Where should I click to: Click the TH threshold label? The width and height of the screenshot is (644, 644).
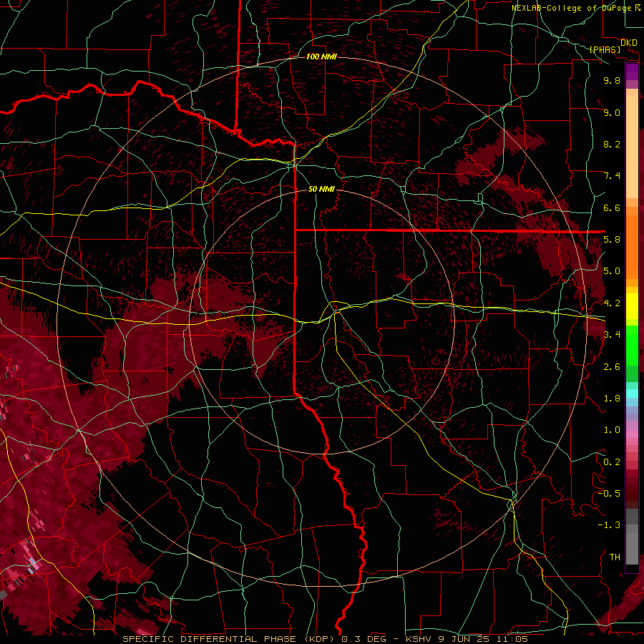[x=615, y=557]
